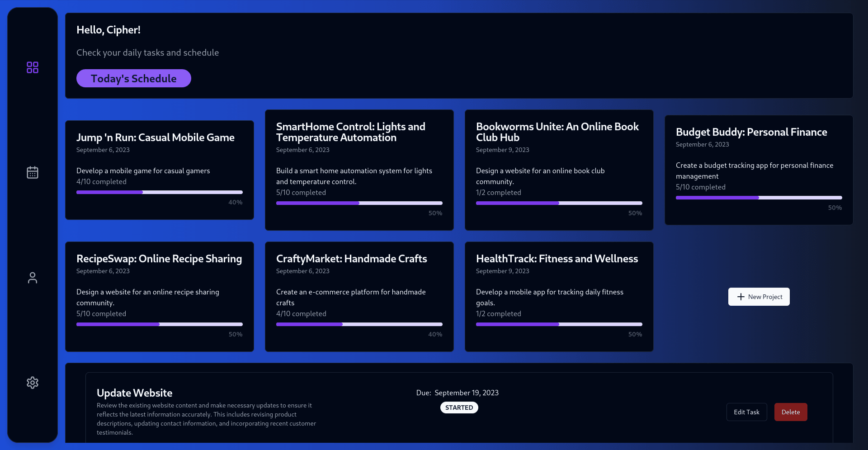
Task: Open the Budget Buddy: Personal Finance title
Action: point(751,132)
